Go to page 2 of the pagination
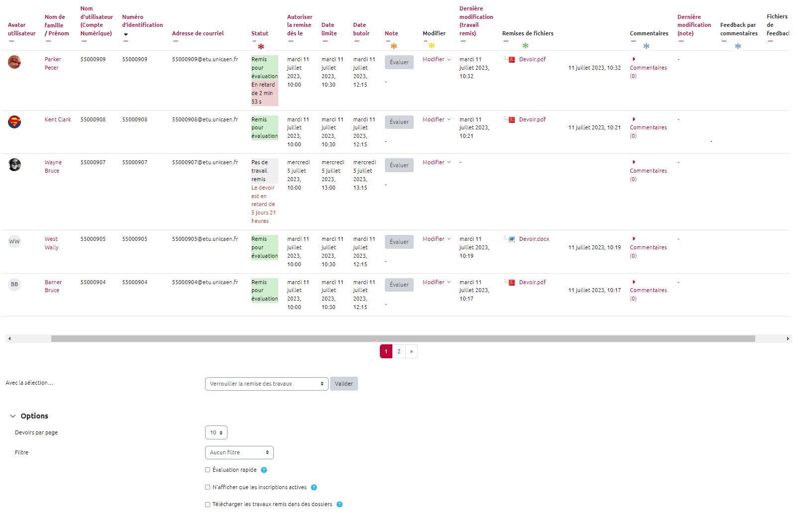 click(399, 352)
